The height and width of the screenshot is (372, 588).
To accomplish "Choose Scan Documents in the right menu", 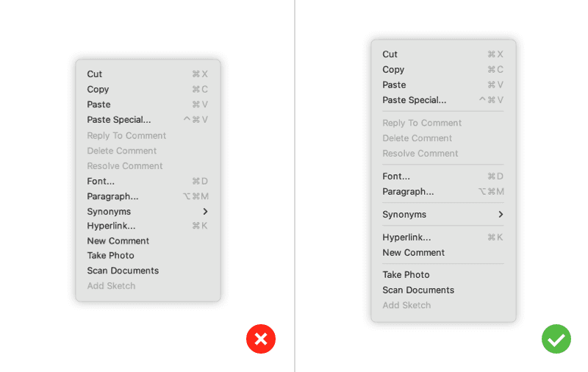I will pos(418,290).
